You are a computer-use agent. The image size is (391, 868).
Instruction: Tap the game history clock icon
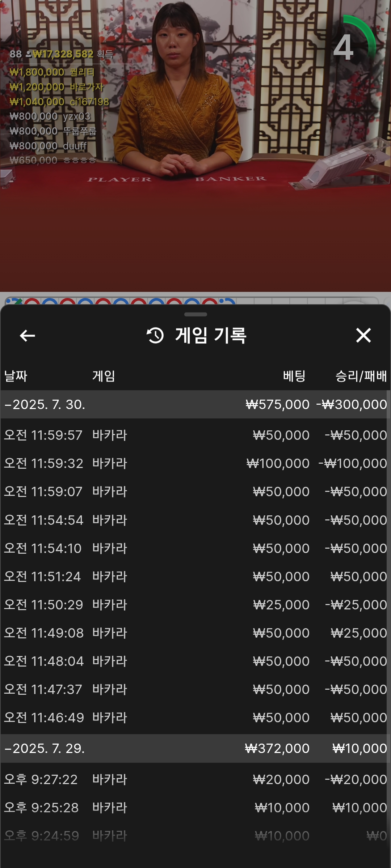[155, 335]
